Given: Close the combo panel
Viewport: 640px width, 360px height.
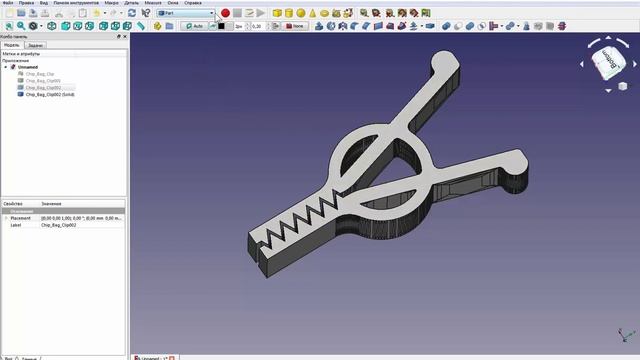Looking at the screenshot, I should tap(125, 36).
